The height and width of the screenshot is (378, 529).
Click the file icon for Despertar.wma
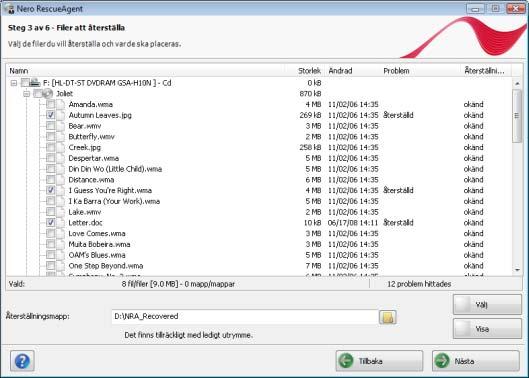60,158
